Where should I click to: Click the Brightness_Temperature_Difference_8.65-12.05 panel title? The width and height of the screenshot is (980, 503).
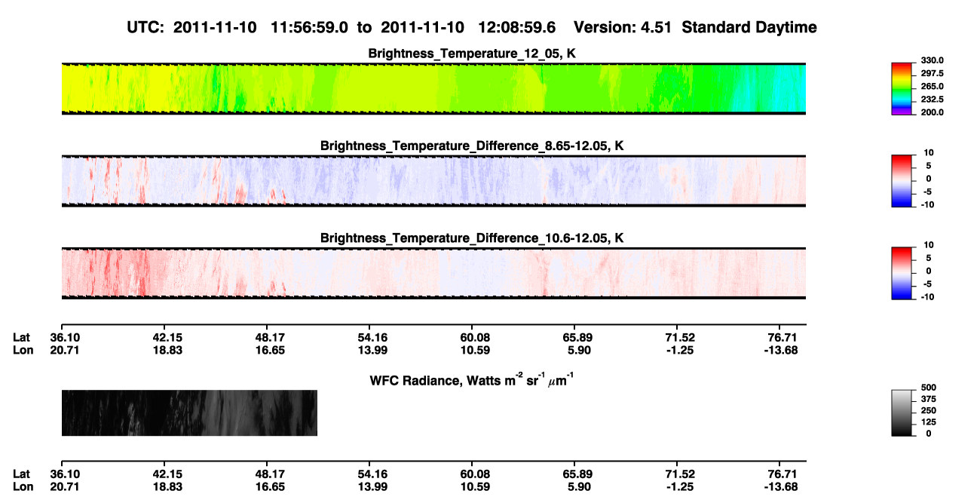pos(473,146)
